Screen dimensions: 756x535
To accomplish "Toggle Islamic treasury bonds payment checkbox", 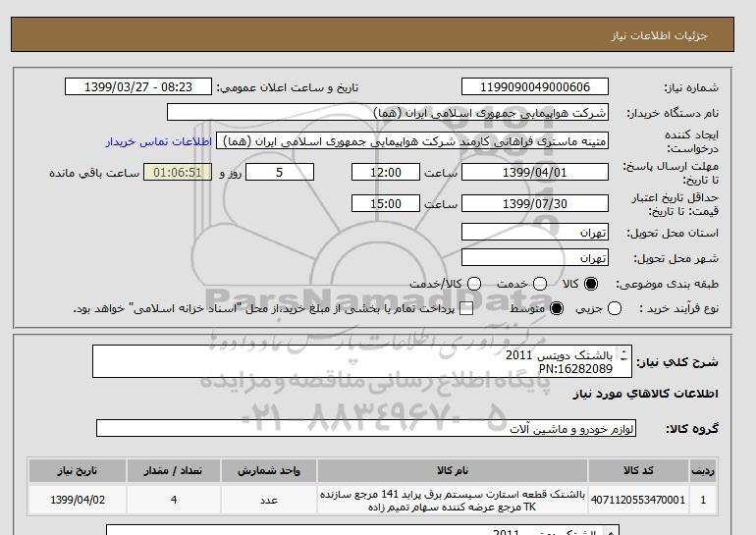I will point(466,308).
